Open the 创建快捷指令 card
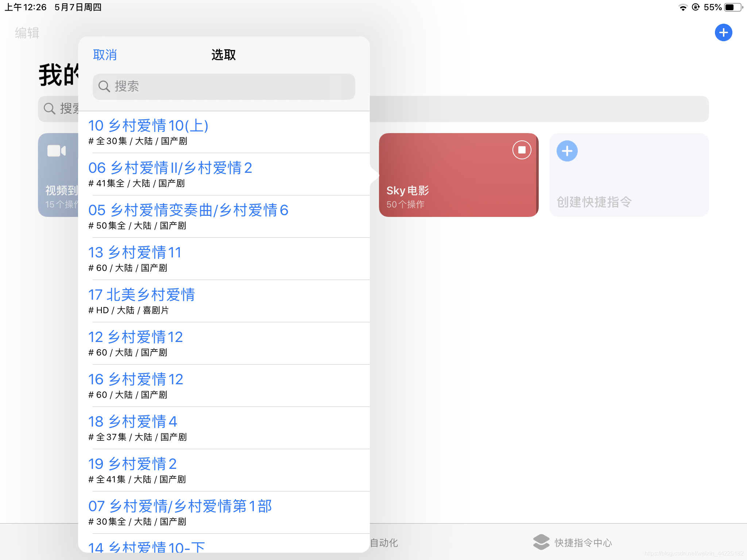Image resolution: width=747 pixels, height=560 pixels. [629, 175]
